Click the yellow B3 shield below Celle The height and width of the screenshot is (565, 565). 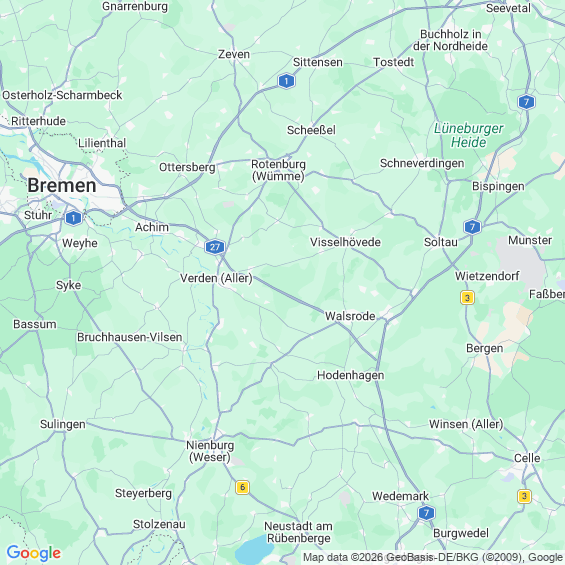tap(524, 496)
